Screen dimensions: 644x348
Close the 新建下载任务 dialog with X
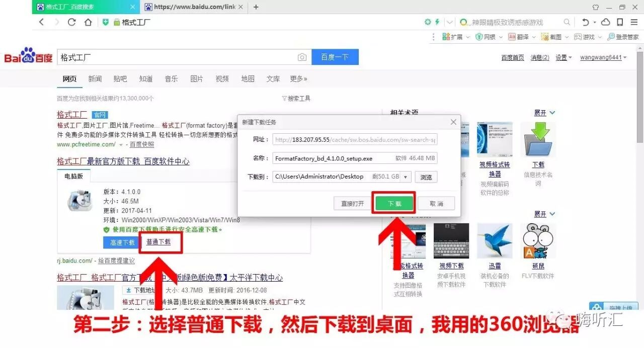pyautogui.click(x=453, y=122)
